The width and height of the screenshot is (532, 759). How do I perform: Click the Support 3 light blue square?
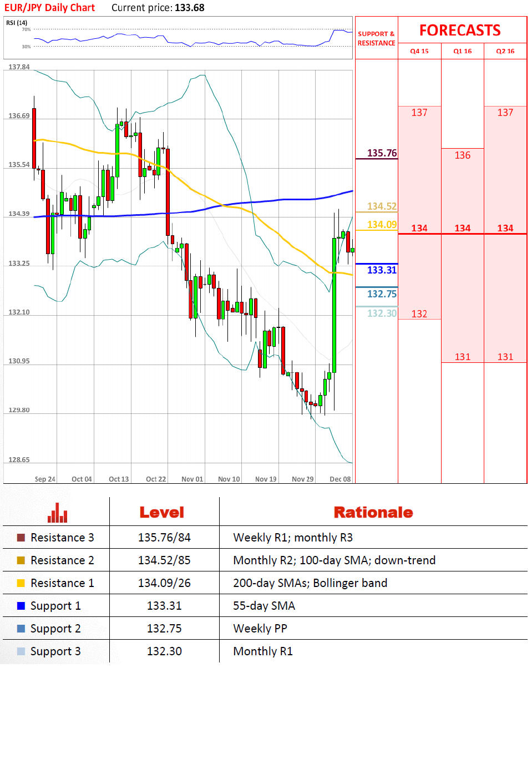click(x=21, y=651)
